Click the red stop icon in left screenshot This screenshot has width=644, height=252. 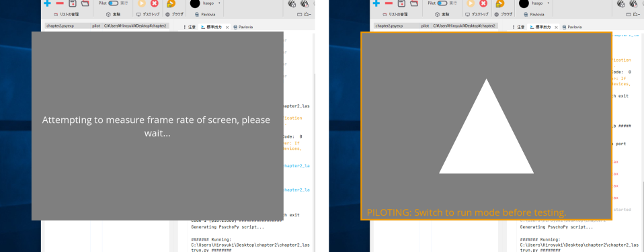point(155,3)
